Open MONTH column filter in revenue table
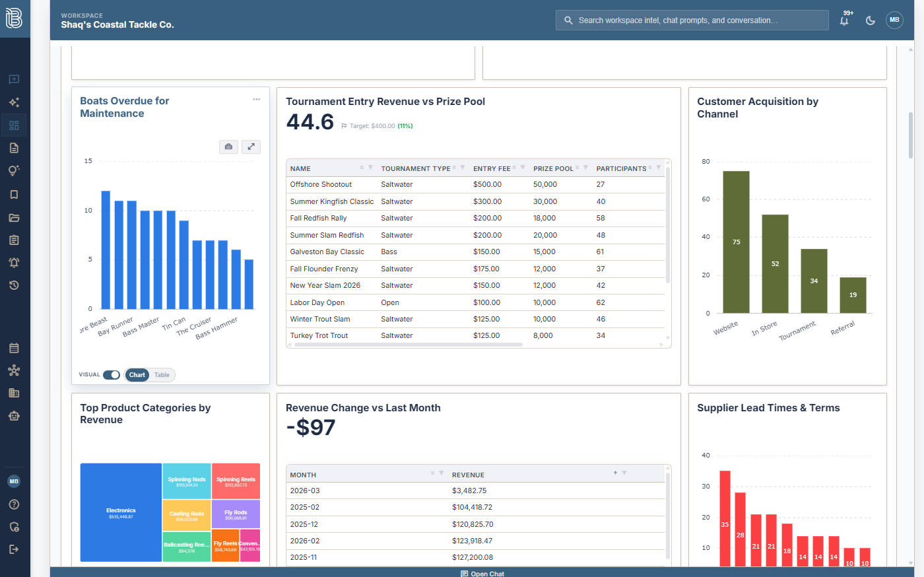Image resolution: width=924 pixels, height=577 pixels. [x=442, y=473]
